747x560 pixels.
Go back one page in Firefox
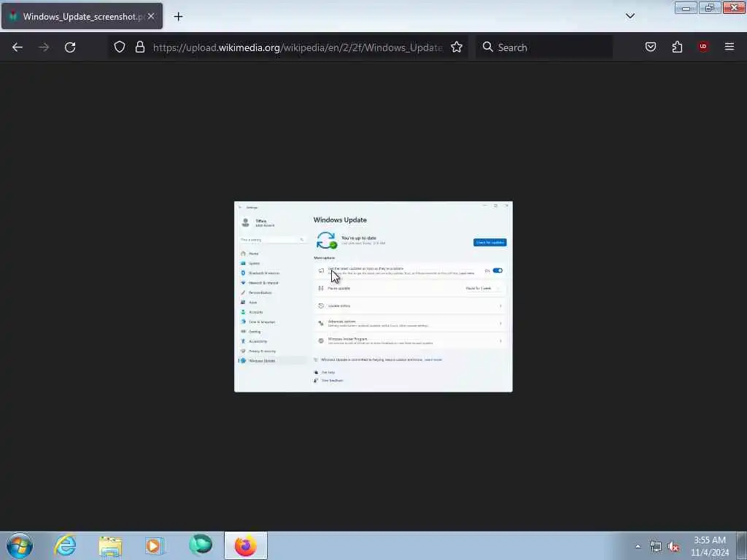(18, 47)
